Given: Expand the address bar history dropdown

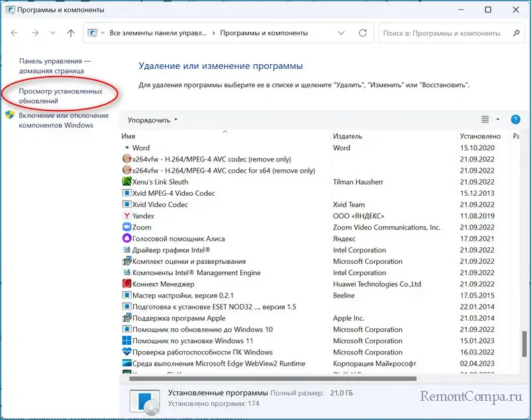Looking at the screenshot, I should [341, 32].
